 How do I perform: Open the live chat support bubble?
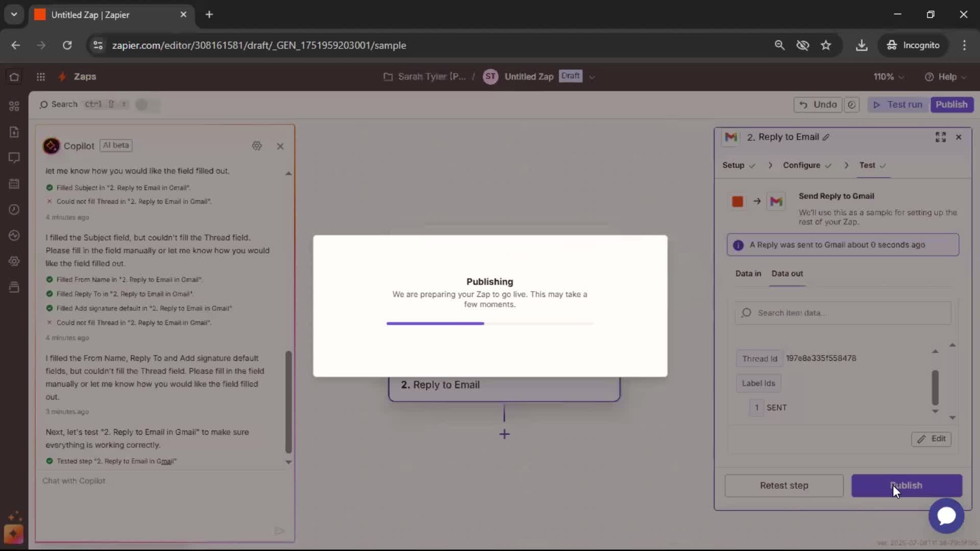click(x=946, y=516)
